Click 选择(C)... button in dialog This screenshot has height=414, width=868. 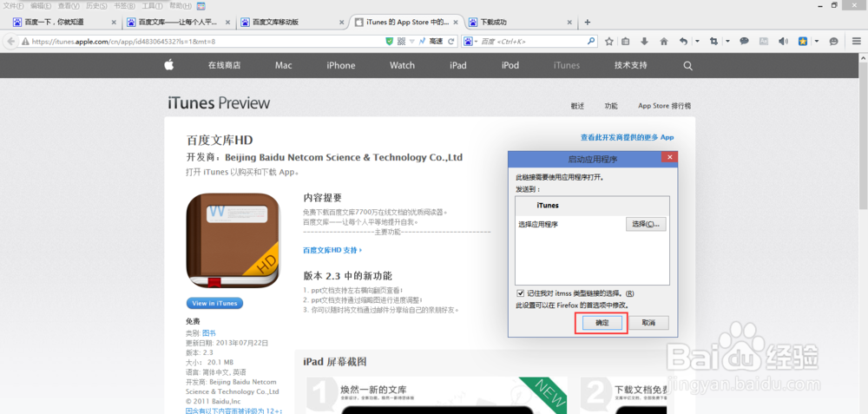point(646,224)
